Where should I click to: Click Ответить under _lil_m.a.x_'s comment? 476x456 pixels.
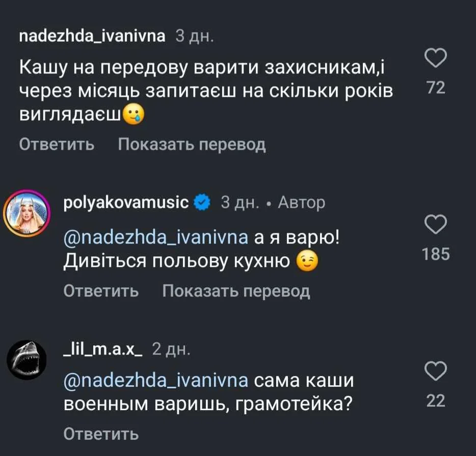click(x=101, y=434)
